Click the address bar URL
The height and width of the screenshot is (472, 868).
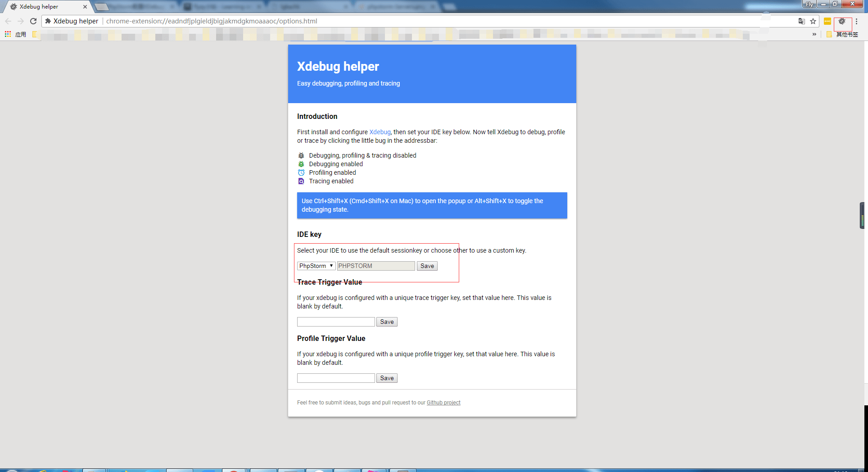point(212,21)
